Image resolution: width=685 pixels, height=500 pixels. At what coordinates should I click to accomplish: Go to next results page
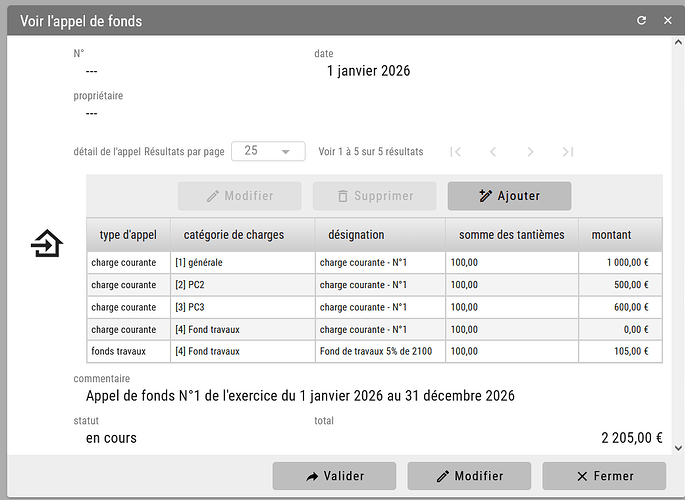pos(530,152)
